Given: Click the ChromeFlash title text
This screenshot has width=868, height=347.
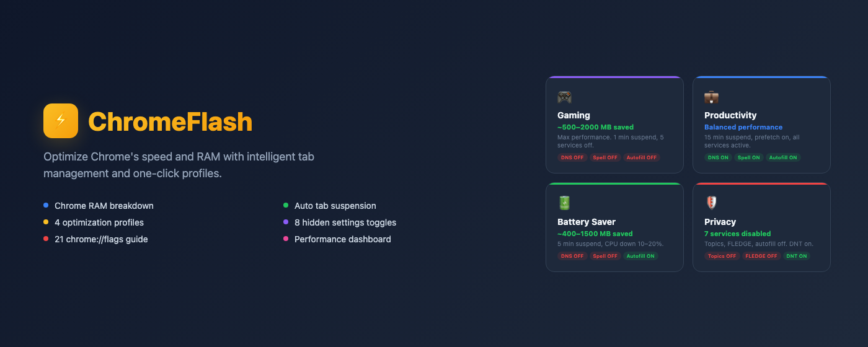Looking at the screenshot, I should [x=170, y=121].
